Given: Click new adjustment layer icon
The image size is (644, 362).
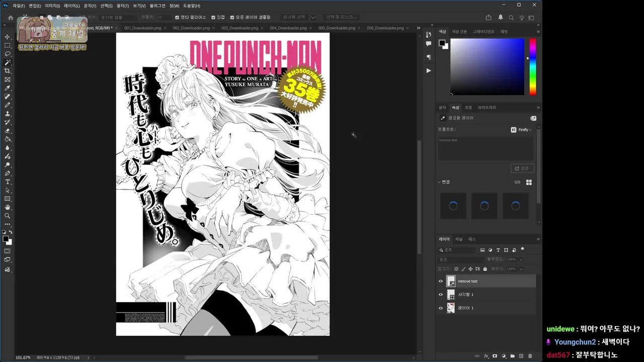Looking at the screenshot, I should [x=504, y=356].
